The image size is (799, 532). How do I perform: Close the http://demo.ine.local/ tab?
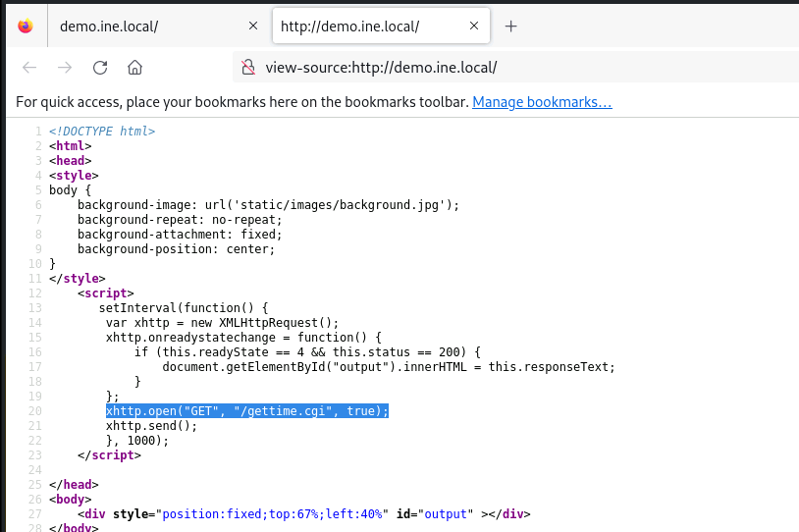(x=475, y=27)
